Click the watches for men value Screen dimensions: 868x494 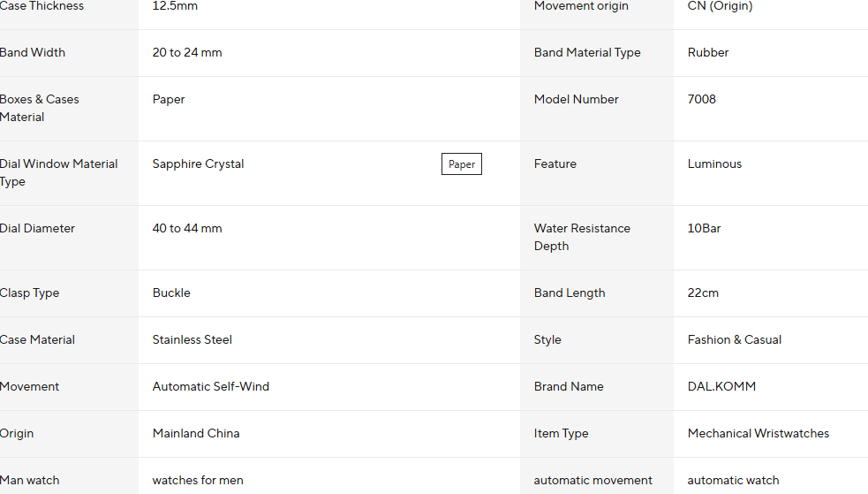198,480
